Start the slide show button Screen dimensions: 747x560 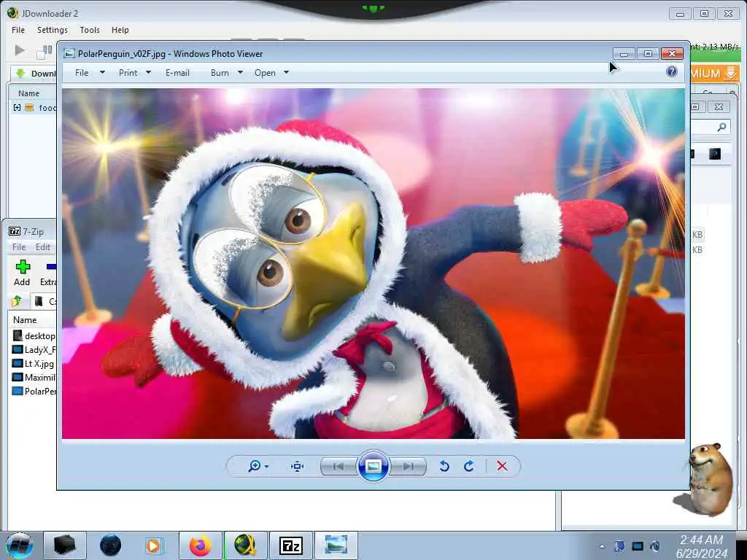(373, 466)
